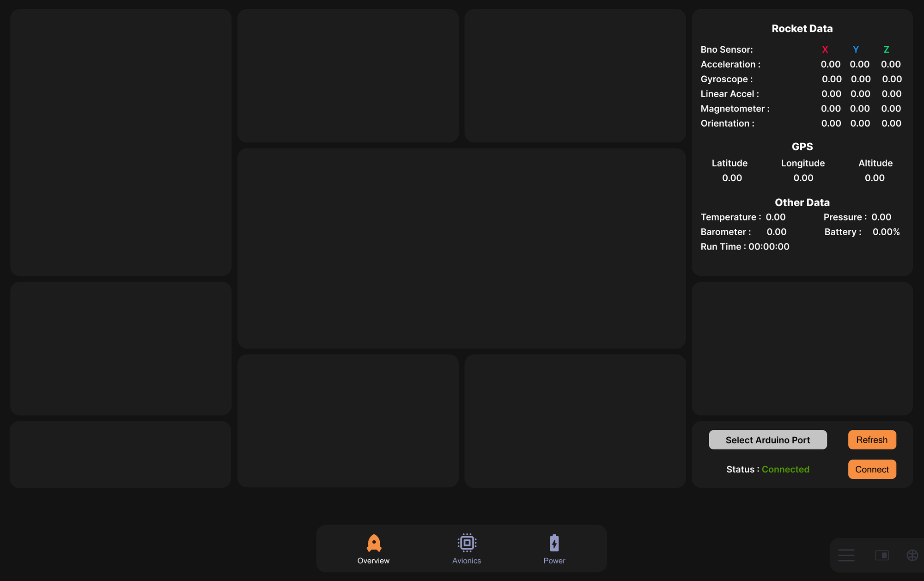924x581 pixels.
Task: Click the blue Y axis header
Action: point(856,49)
